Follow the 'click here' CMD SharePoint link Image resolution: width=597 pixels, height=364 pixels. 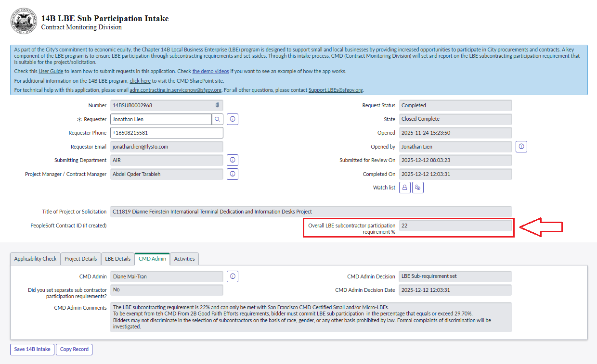(140, 81)
